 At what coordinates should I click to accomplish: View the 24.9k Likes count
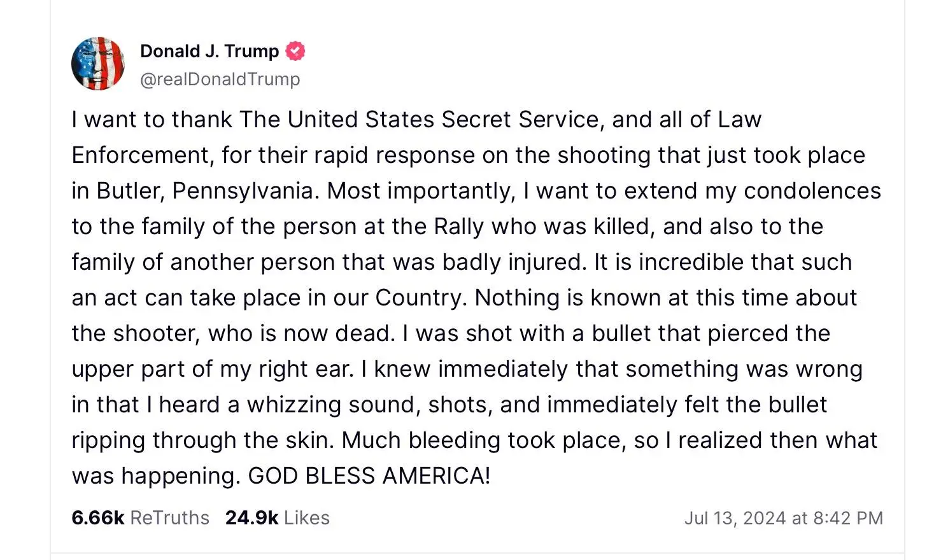pos(251,517)
